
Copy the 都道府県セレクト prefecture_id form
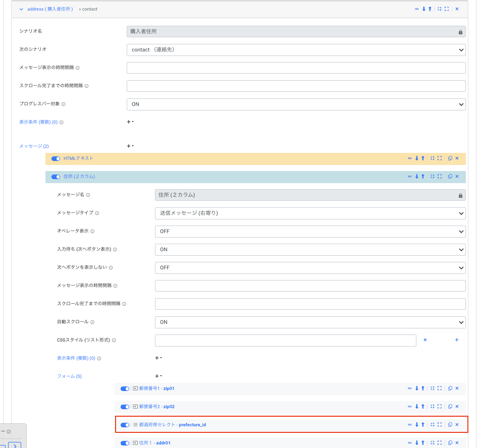[x=450, y=425]
